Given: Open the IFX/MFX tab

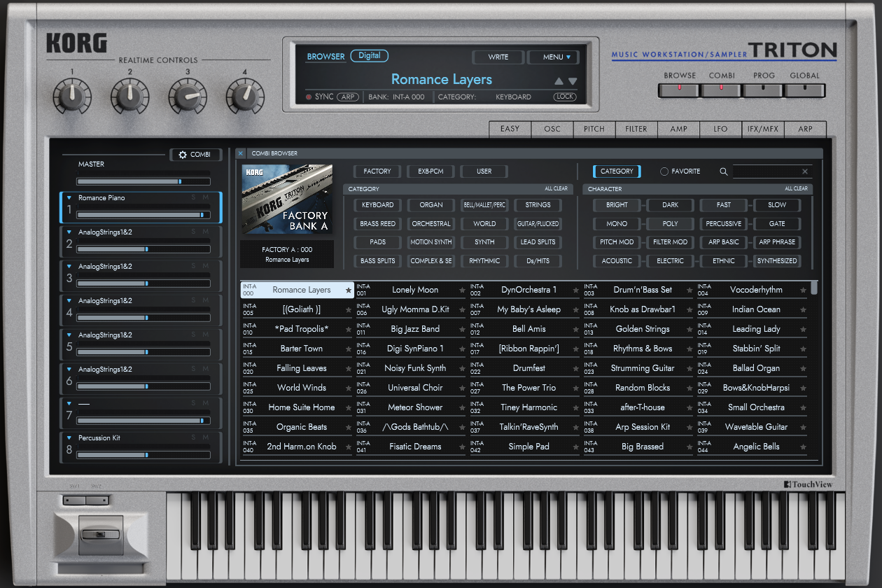Looking at the screenshot, I should pos(762,129).
